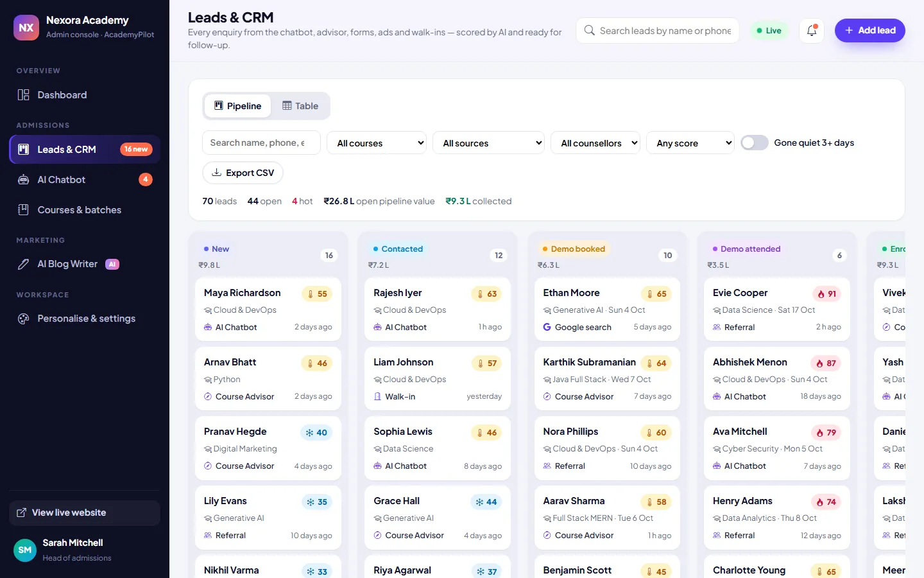Open Evie Cooper lead card
Viewport: 924px width, 578px height.
point(777,310)
